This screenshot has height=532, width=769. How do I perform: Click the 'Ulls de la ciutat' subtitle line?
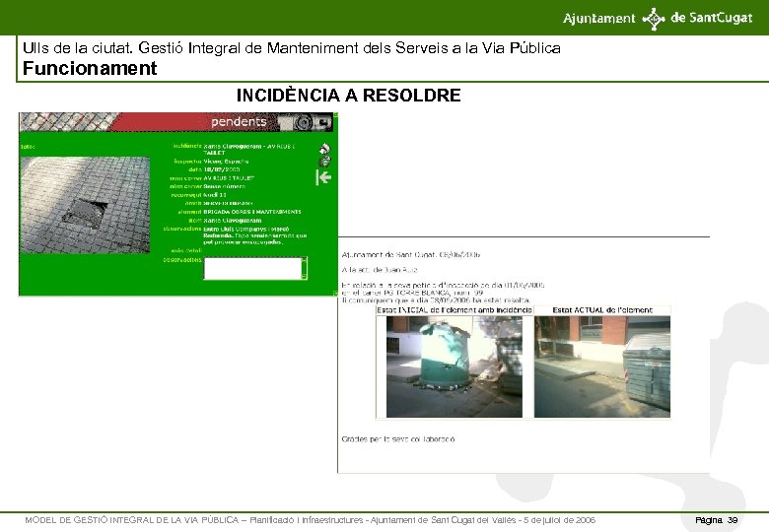click(x=291, y=48)
